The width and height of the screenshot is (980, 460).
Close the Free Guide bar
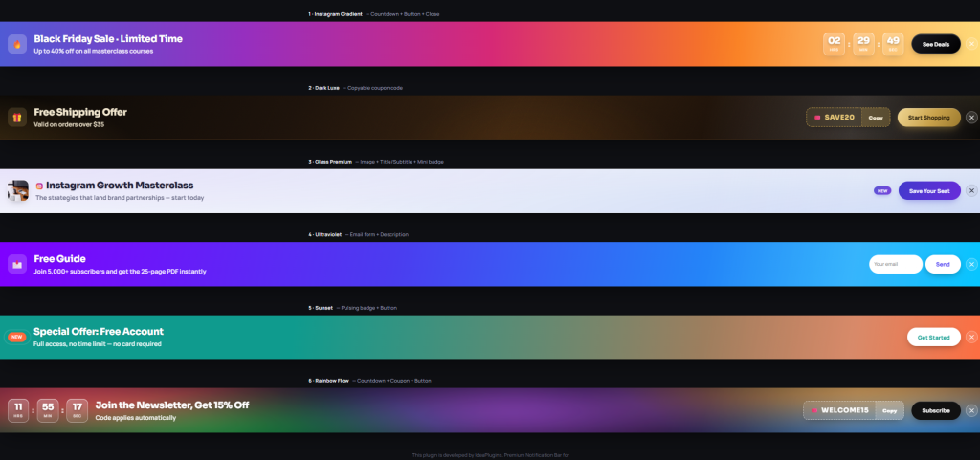coord(971,264)
